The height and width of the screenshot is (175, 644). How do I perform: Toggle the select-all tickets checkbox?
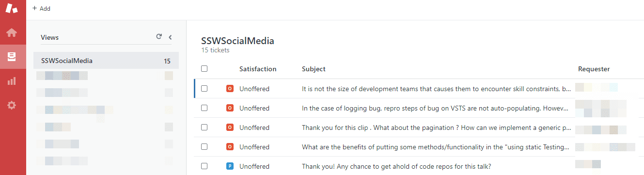point(204,69)
